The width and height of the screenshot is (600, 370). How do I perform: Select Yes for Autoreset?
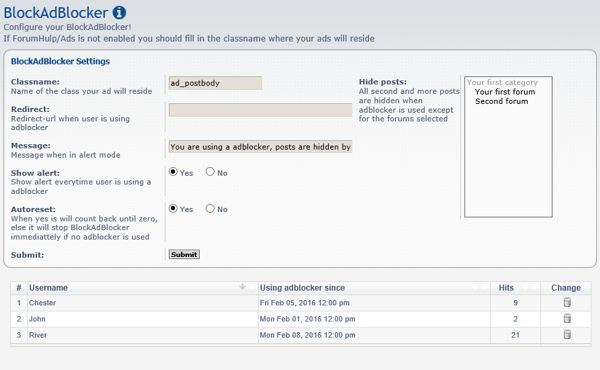click(173, 209)
